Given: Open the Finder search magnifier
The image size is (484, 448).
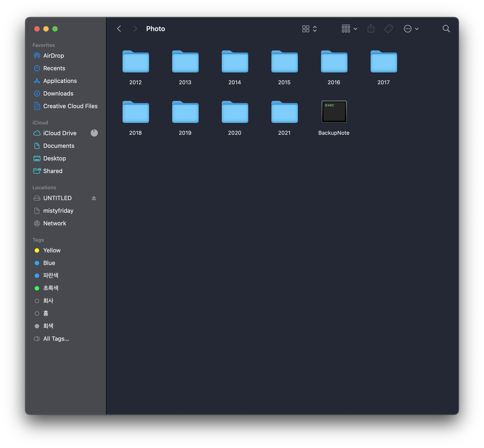Looking at the screenshot, I should point(446,29).
